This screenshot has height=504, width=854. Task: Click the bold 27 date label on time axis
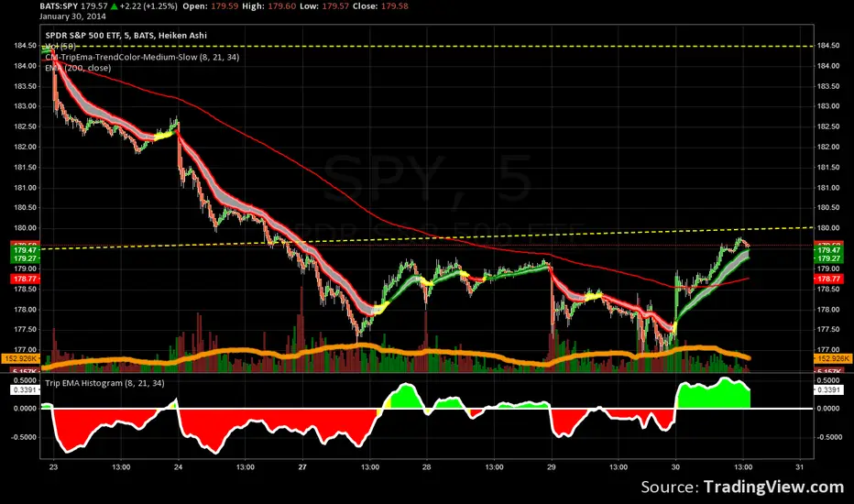tap(302, 467)
